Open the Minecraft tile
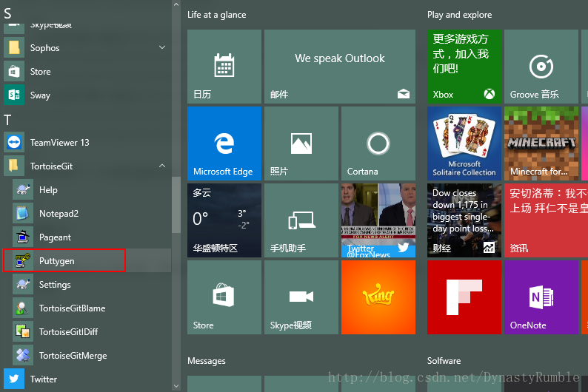588x392 pixels. [x=541, y=143]
